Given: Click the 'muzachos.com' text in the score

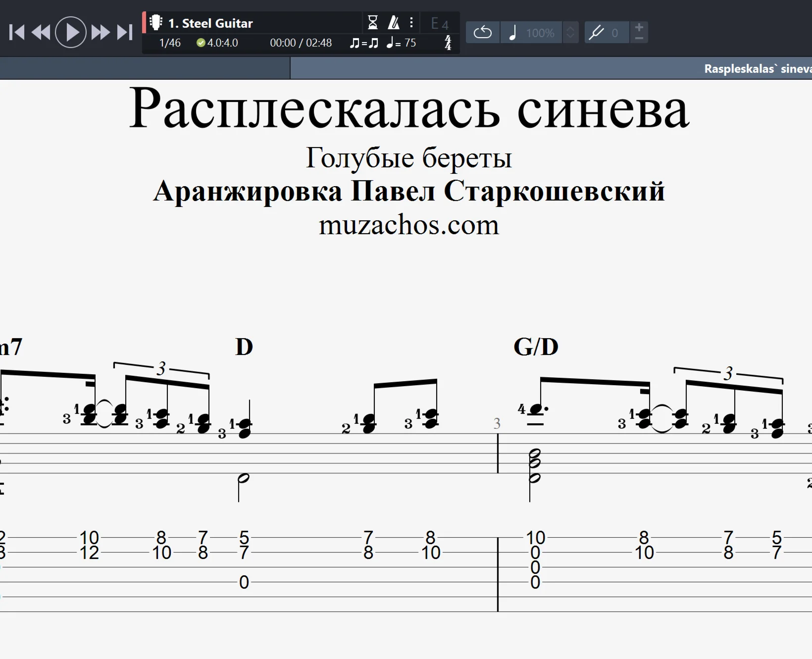Looking at the screenshot, I should (x=409, y=225).
